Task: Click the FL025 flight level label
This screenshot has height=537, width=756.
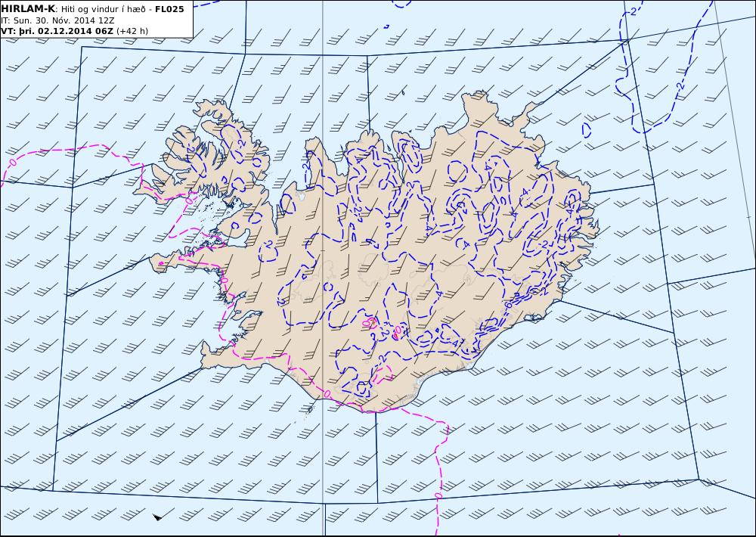Action: coord(169,9)
